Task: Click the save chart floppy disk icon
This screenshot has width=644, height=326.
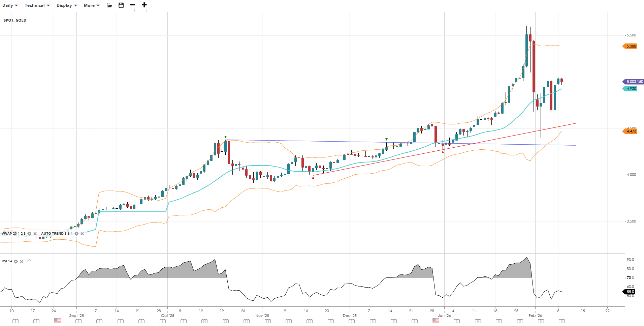Action: click(x=121, y=5)
